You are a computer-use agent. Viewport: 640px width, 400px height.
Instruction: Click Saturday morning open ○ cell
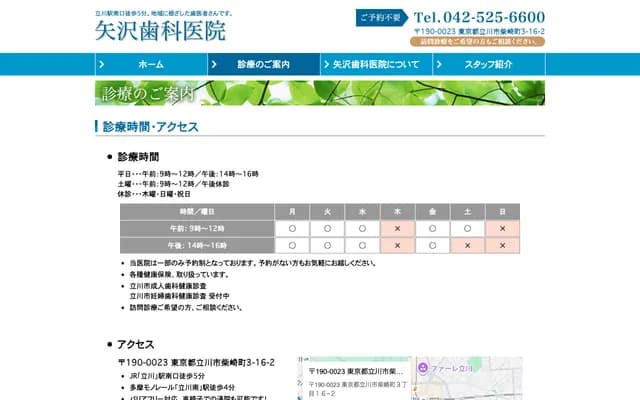pos(468,229)
